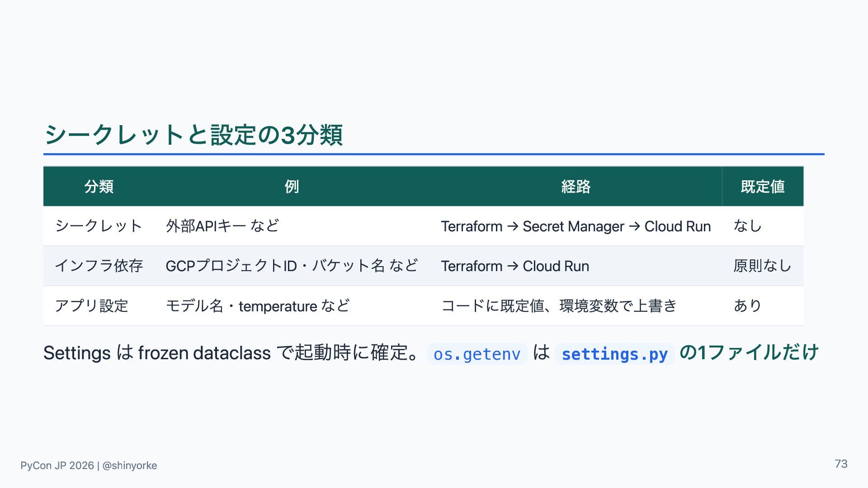Image resolution: width=868 pixels, height=488 pixels.
Task: Click the Terraform → Secret Manager → Cloud Run cell
Action: coord(576,226)
